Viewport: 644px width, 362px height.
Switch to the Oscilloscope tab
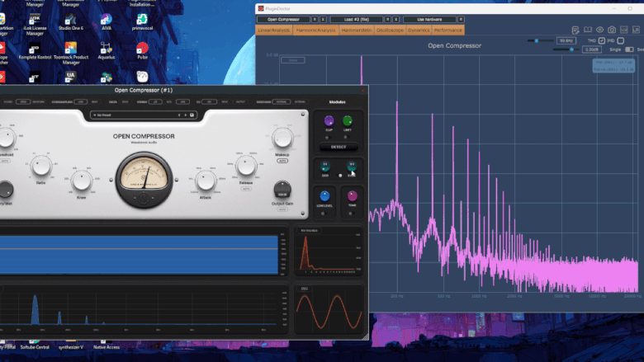point(391,30)
